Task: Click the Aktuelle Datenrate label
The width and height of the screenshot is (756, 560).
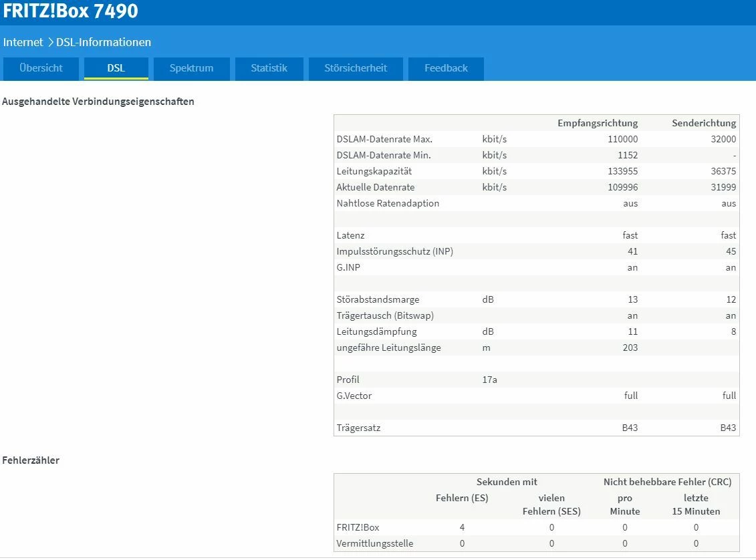Action: [x=376, y=187]
